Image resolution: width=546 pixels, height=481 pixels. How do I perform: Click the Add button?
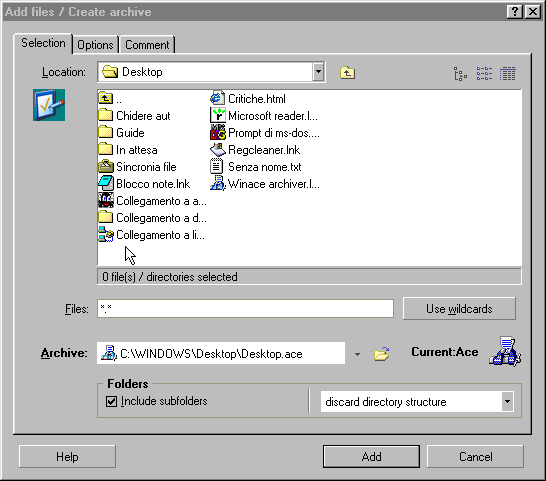(x=371, y=457)
